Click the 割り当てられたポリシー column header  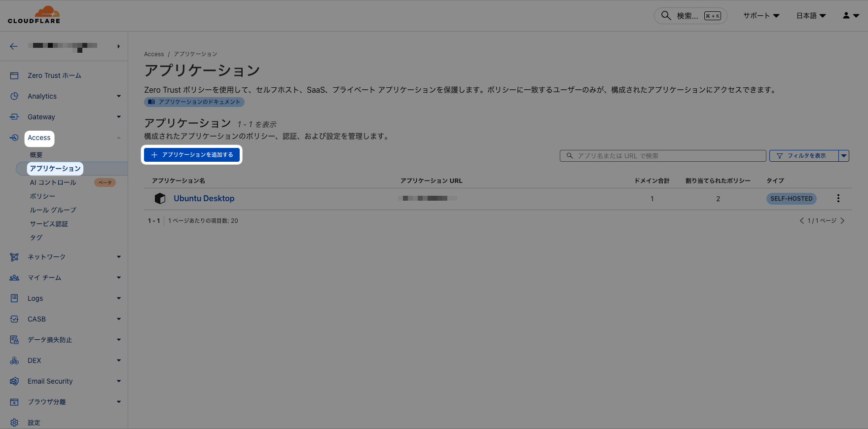[718, 181]
